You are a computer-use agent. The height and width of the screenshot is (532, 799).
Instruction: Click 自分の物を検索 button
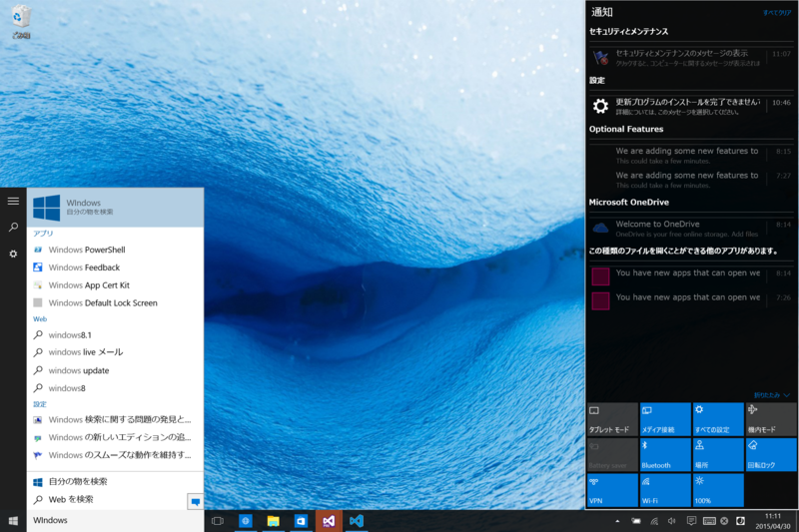115,482
